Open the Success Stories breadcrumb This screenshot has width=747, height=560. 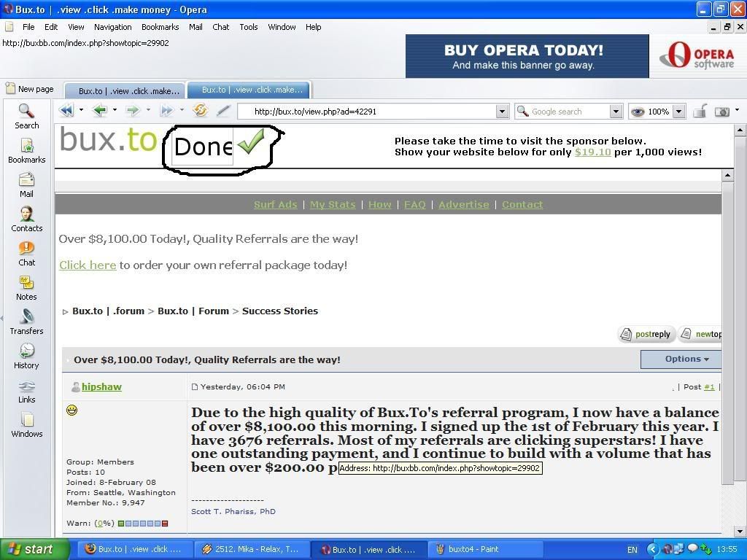click(280, 311)
